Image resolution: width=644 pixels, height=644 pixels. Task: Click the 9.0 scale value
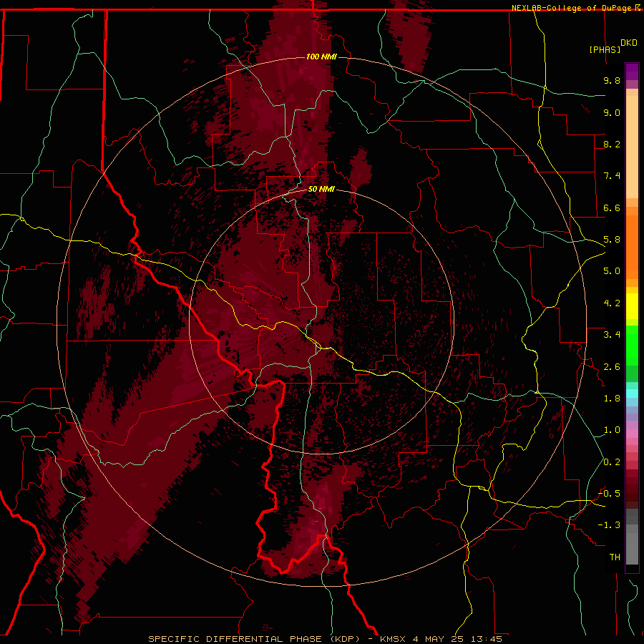click(x=612, y=112)
